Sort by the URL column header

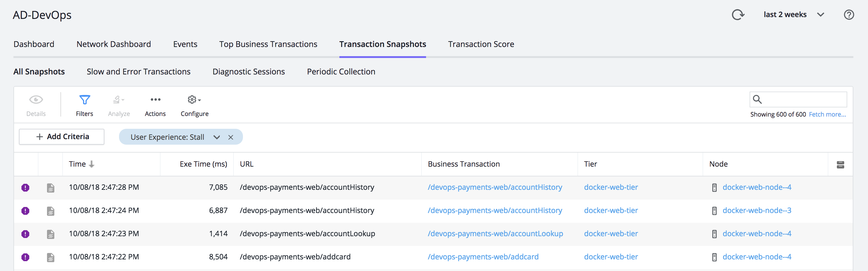246,164
